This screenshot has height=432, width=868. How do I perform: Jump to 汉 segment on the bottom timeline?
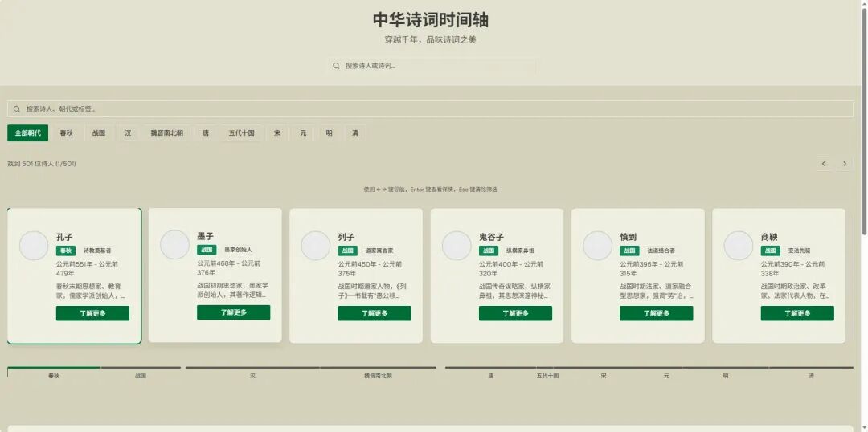coord(252,373)
